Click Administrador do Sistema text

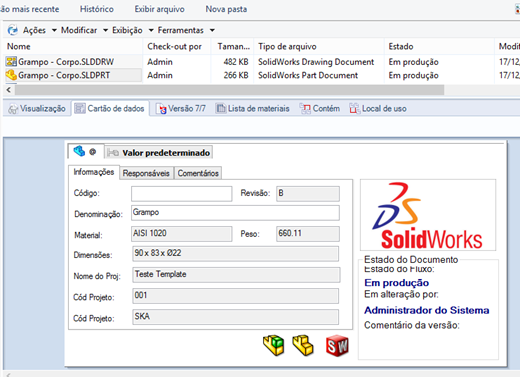point(427,310)
